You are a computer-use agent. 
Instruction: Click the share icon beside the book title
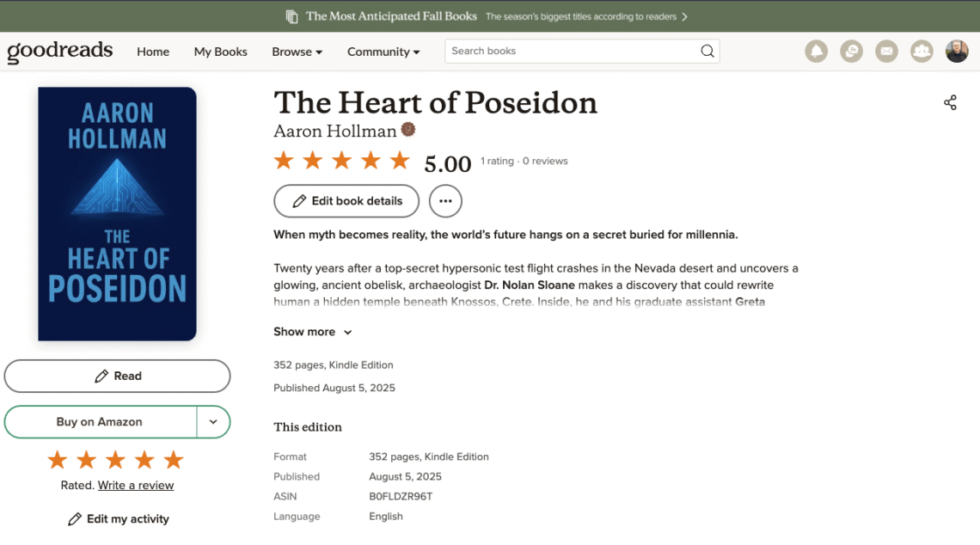pyautogui.click(x=950, y=102)
